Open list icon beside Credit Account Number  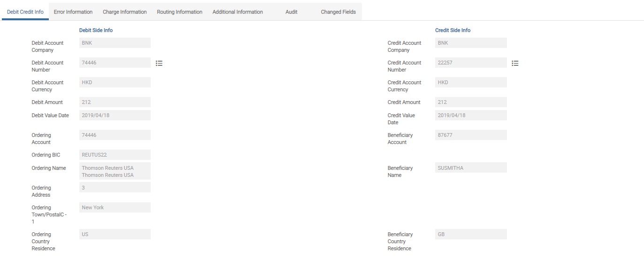click(x=515, y=63)
